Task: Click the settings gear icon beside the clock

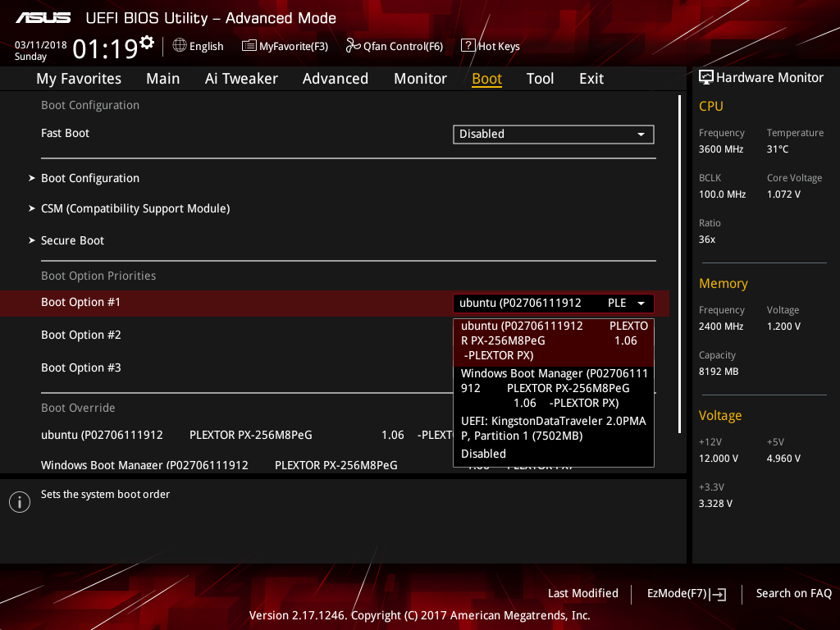Action: click(x=146, y=43)
